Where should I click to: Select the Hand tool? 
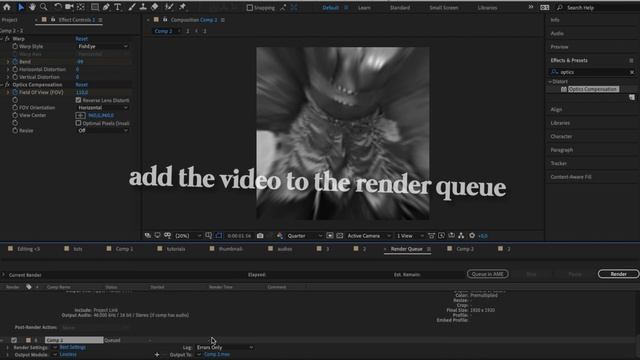[x=32, y=7]
